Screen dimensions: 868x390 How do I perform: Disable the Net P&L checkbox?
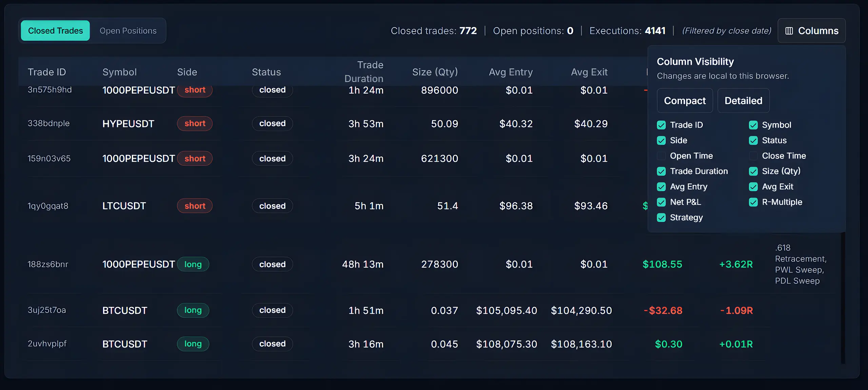pos(661,202)
